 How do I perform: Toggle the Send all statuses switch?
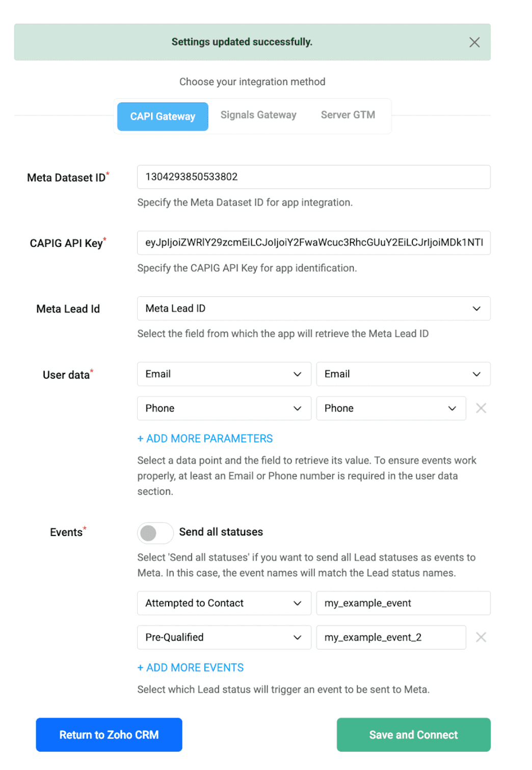pos(155,533)
